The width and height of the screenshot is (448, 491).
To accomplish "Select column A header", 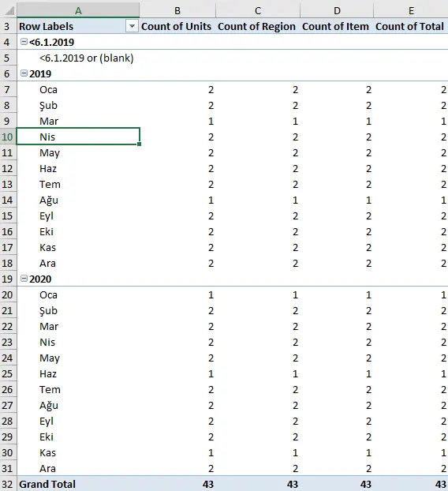I will tap(78, 10).
